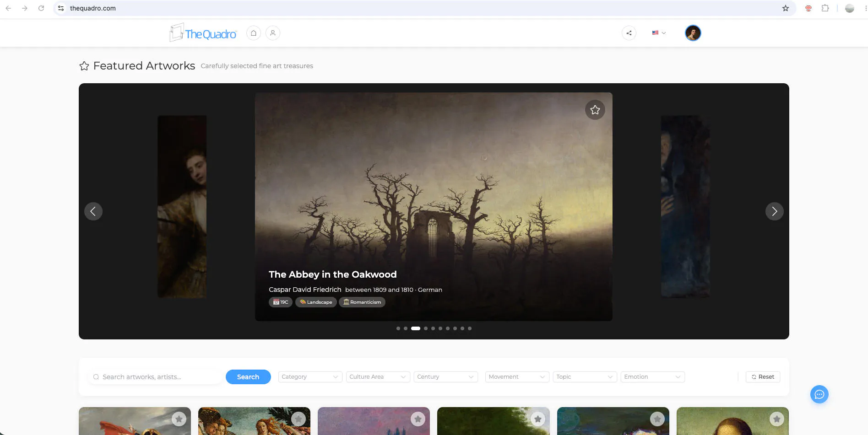The image size is (868, 435).
Task: Click the blue Search button
Action: tap(248, 377)
